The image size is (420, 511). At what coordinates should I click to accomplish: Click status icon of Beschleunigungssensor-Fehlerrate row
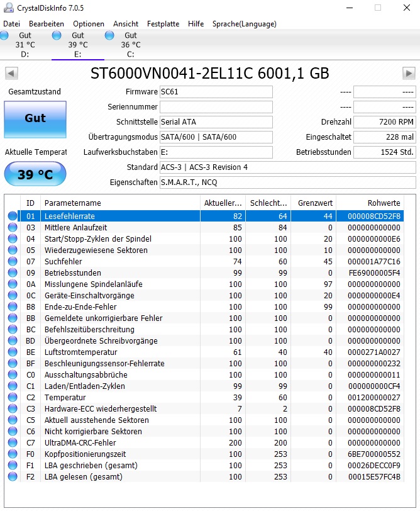pyautogui.click(x=13, y=363)
